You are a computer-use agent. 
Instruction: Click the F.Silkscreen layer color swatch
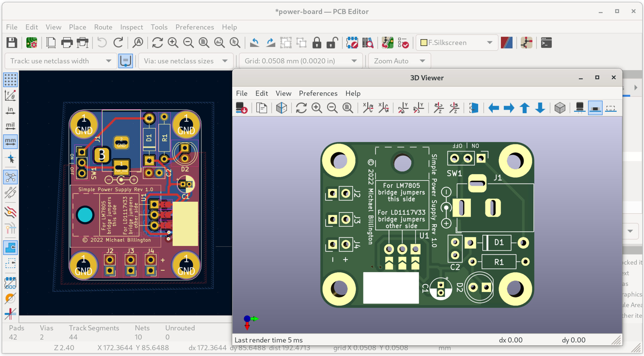click(424, 43)
